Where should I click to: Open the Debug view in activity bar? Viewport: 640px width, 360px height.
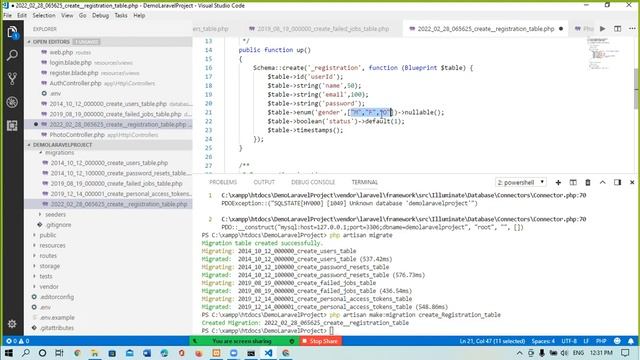pyautogui.click(x=12, y=102)
